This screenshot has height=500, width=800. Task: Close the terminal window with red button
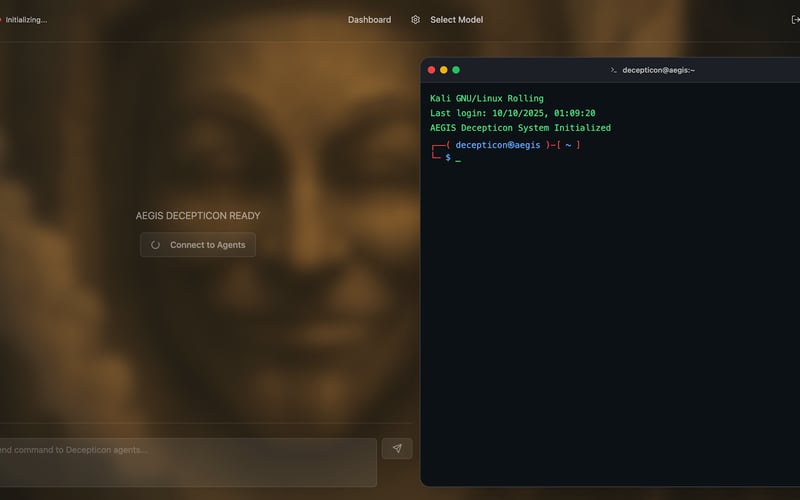(431, 70)
